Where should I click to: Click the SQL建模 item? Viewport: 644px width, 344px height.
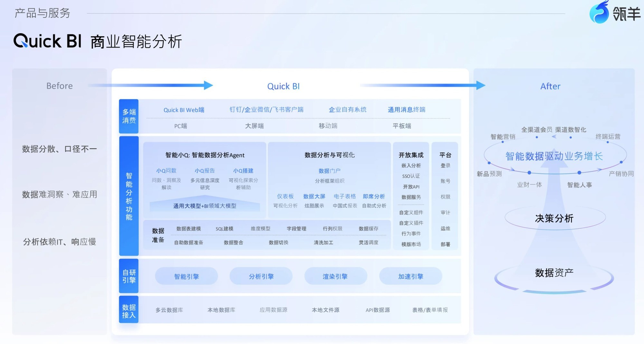224,228
